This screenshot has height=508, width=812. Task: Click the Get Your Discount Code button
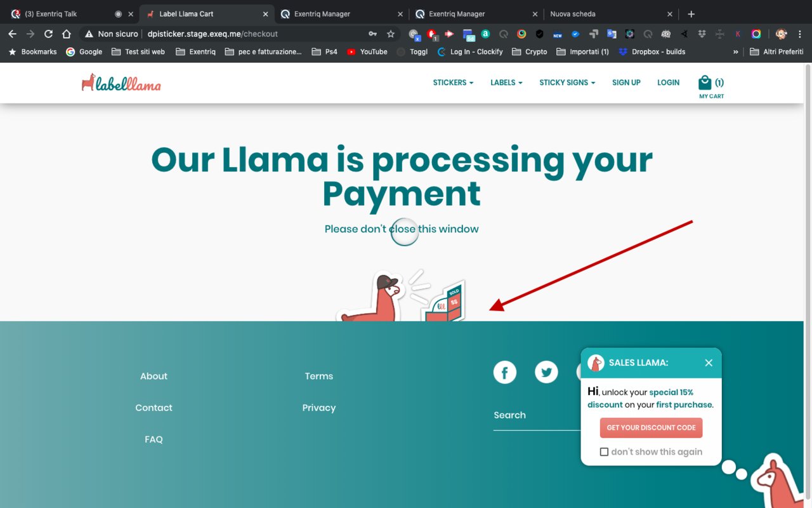pyautogui.click(x=651, y=428)
